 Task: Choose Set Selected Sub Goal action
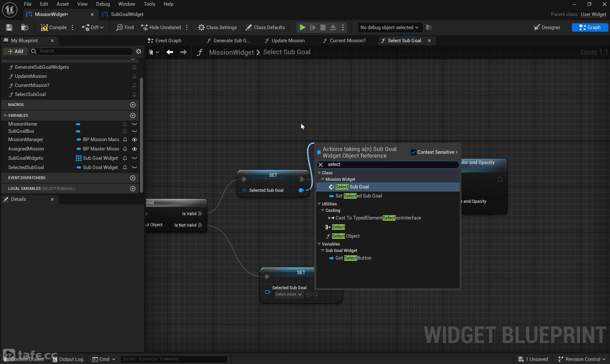click(388, 196)
